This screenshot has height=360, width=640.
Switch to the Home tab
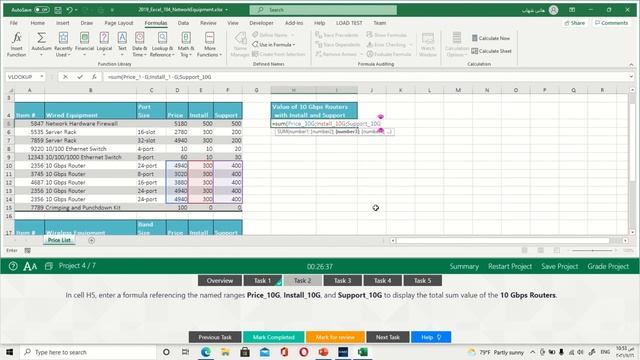point(38,23)
